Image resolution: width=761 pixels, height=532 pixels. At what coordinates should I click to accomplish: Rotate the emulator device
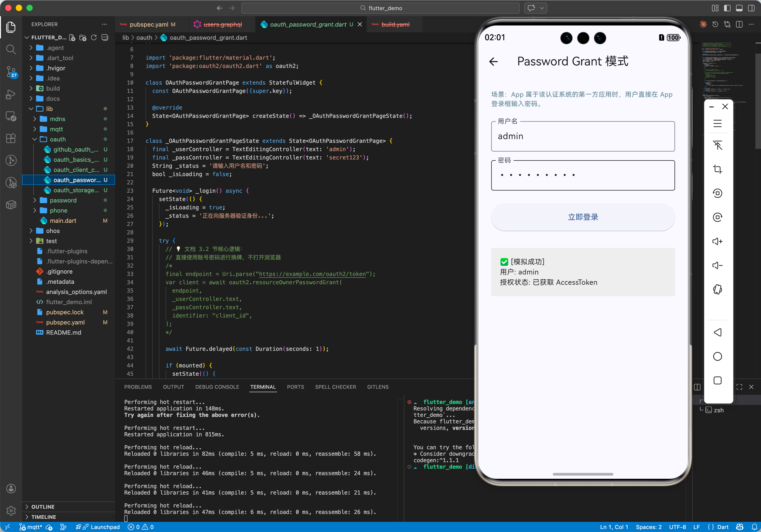(717, 289)
